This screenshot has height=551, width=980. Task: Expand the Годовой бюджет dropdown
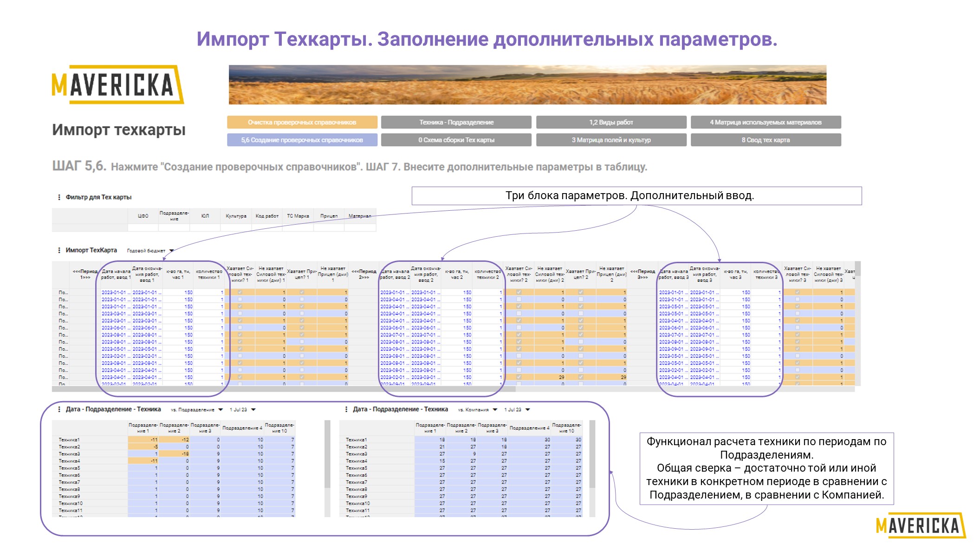[150, 251]
